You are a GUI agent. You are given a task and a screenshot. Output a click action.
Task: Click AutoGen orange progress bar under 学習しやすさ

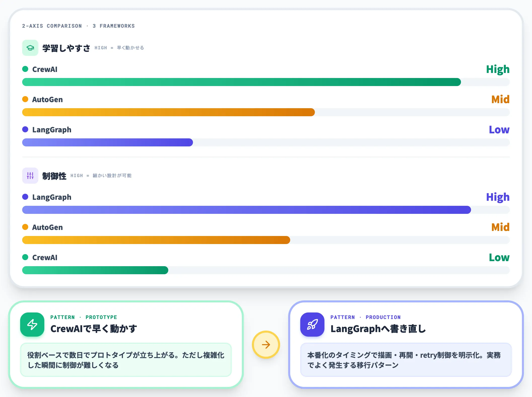point(169,112)
